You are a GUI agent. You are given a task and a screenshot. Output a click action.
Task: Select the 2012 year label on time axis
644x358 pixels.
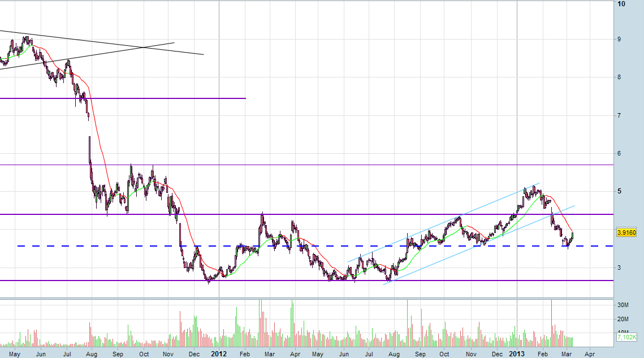pos(219,354)
